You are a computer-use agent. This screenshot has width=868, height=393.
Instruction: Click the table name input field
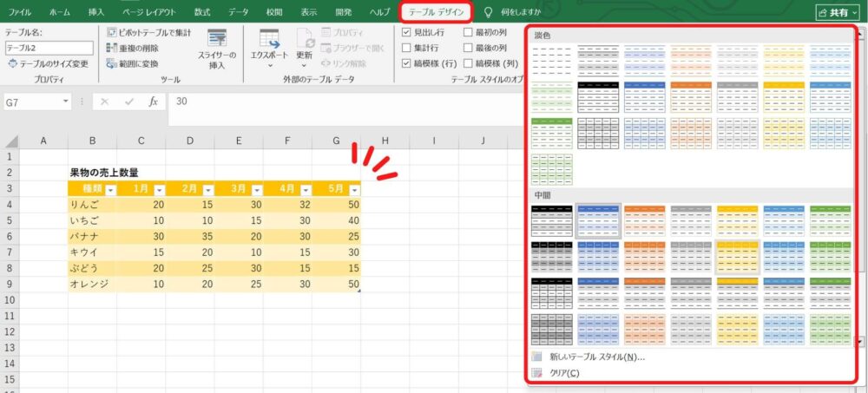49,49
